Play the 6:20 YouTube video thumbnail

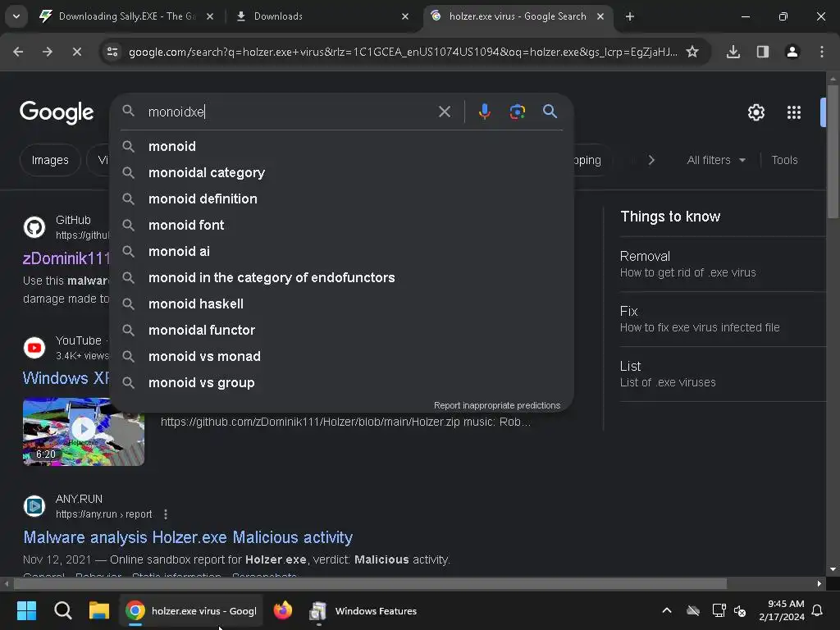[x=84, y=431]
